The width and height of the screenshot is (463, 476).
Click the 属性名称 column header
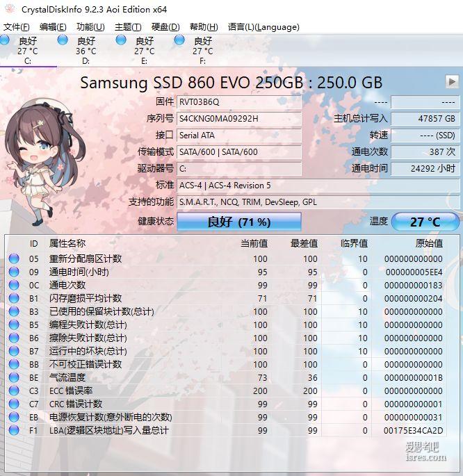point(67,243)
